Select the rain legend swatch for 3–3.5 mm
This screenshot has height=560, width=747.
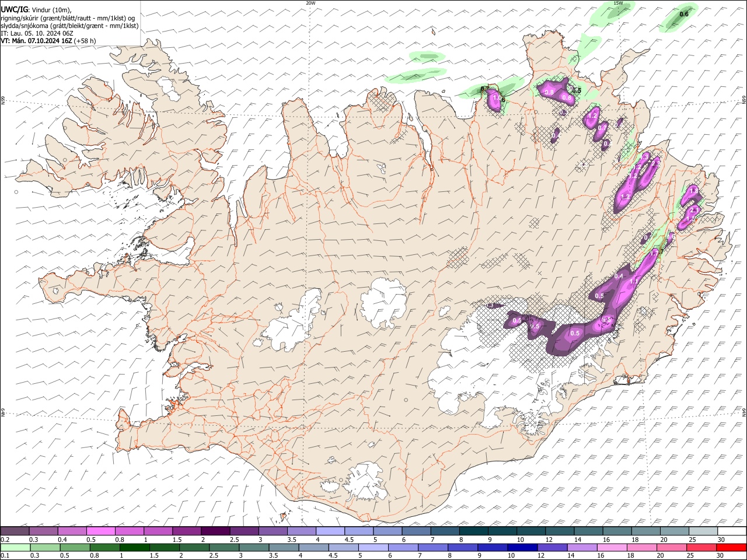(x=254, y=547)
